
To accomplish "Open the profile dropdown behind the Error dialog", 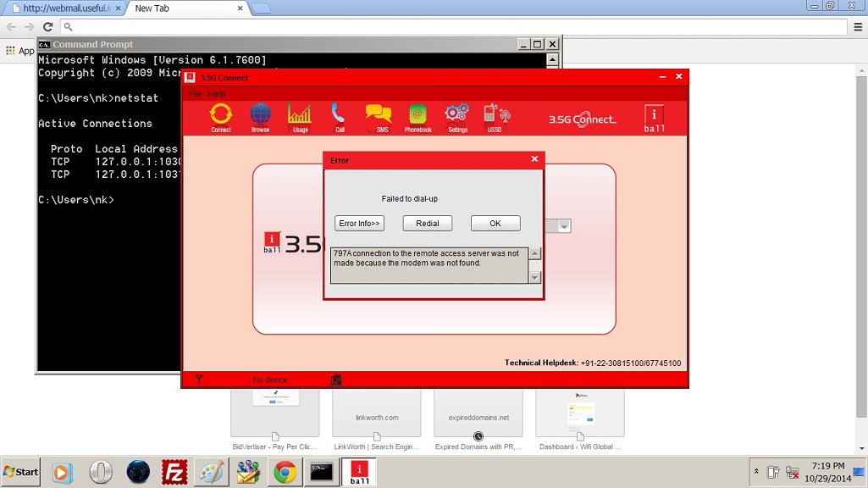I will 564,226.
